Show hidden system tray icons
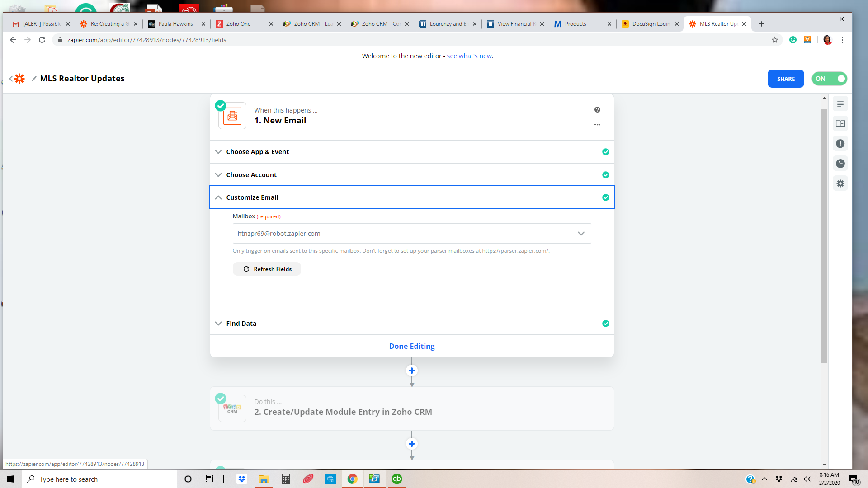Screen dimensions: 868x488 (764, 479)
